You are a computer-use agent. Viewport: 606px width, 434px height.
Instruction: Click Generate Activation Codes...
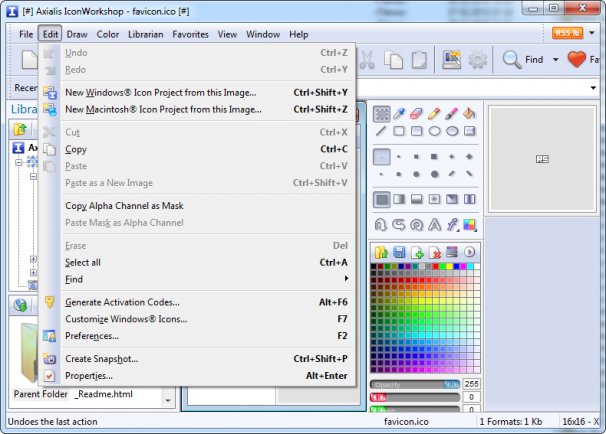197,302
